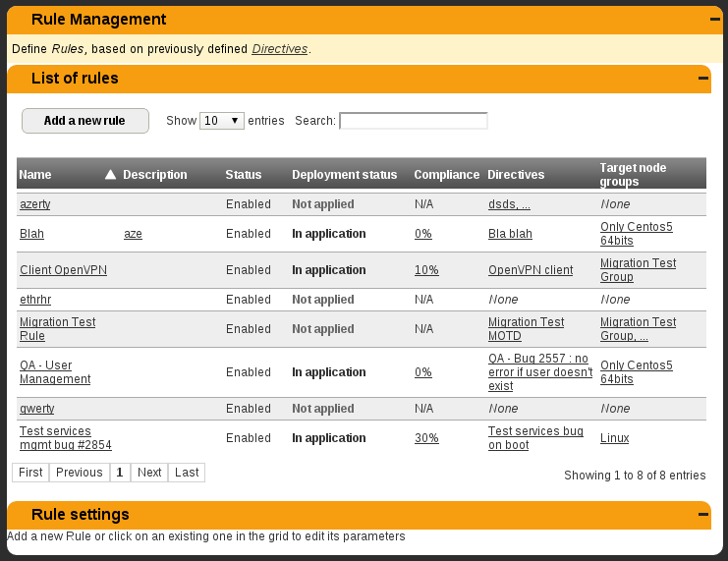Go to First page of rules

click(30, 473)
